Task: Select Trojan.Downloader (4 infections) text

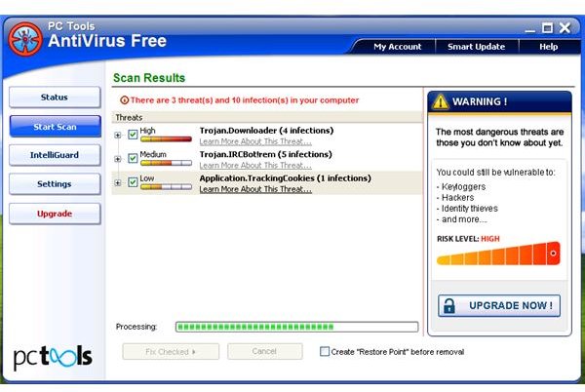Action: [266, 131]
